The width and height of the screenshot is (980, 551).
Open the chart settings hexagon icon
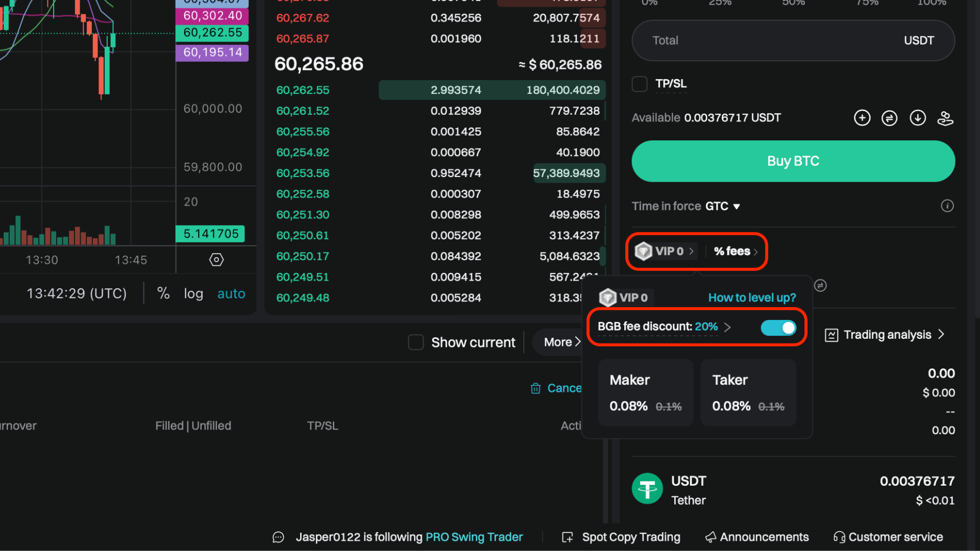pyautogui.click(x=216, y=260)
